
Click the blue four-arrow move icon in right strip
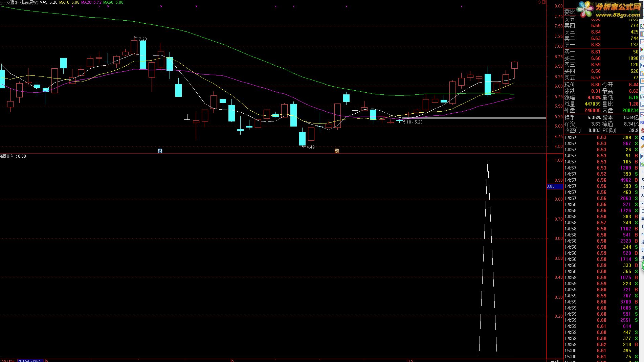click(x=642, y=138)
